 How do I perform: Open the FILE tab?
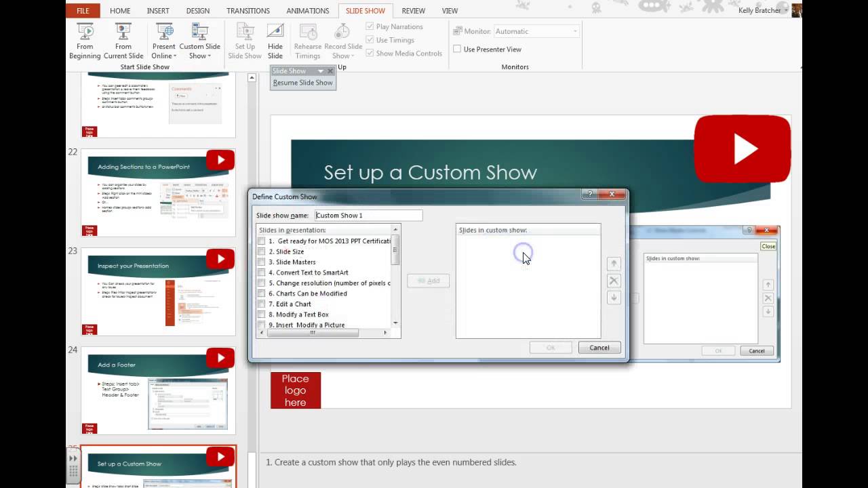[83, 11]
